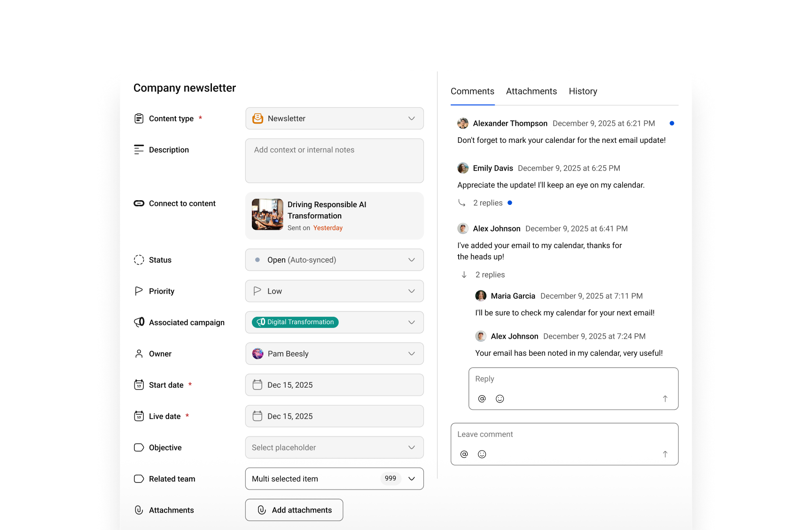Click the paperclip icon next to Attachments label
This screenshot has width=812, height=530.
pyautogui.click(x=139, y=510)
